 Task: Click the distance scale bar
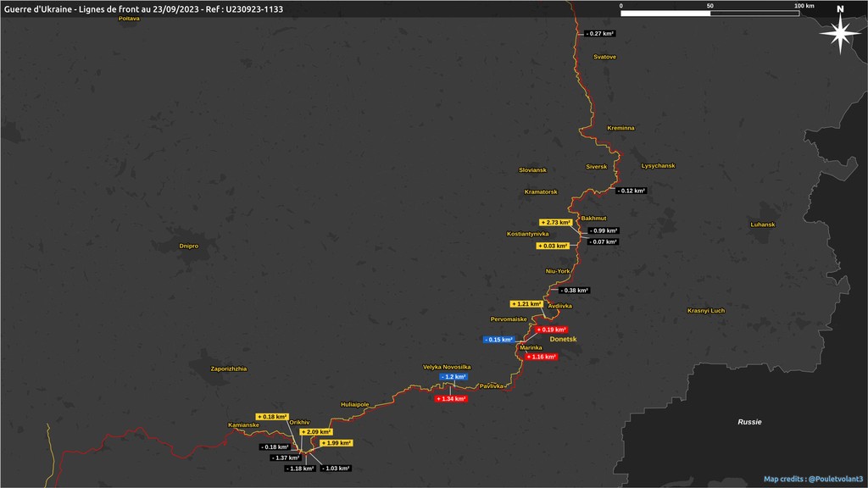pos(709,14)
